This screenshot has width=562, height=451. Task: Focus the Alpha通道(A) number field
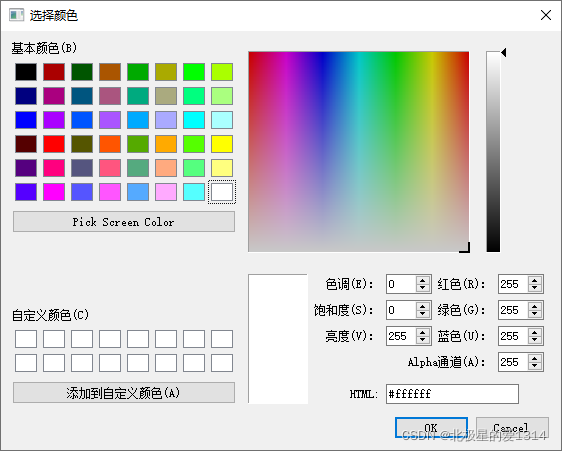coord(513,362)
